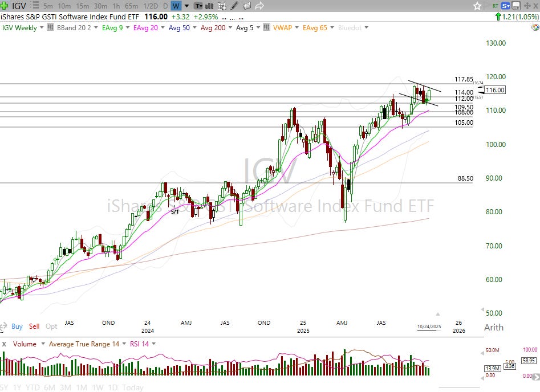Click the grid icon before BBand 20 2
Viewport: 540px width, 392px height.
pos(50,27)
